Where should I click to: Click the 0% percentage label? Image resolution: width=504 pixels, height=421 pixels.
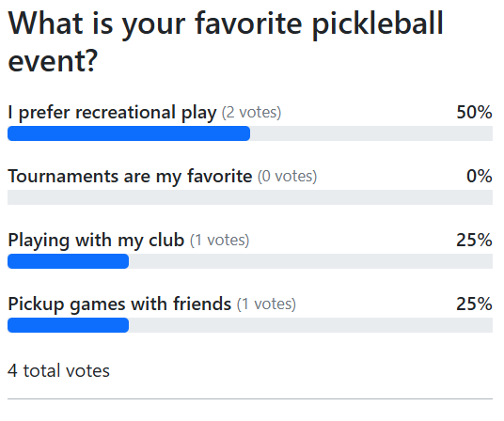[480, 177]
